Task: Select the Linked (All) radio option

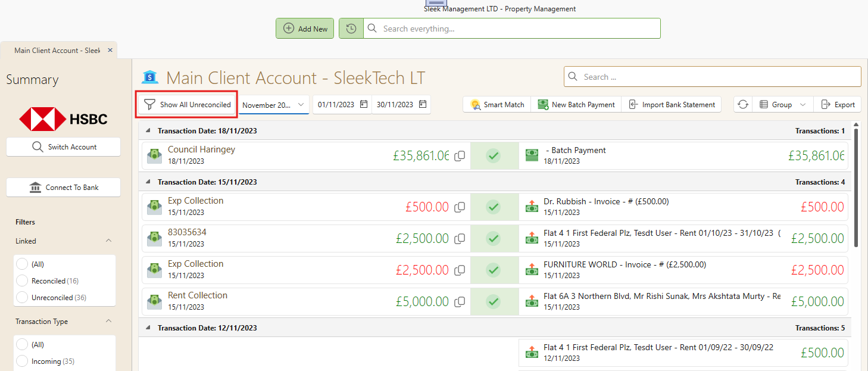Action: point(22,264)
